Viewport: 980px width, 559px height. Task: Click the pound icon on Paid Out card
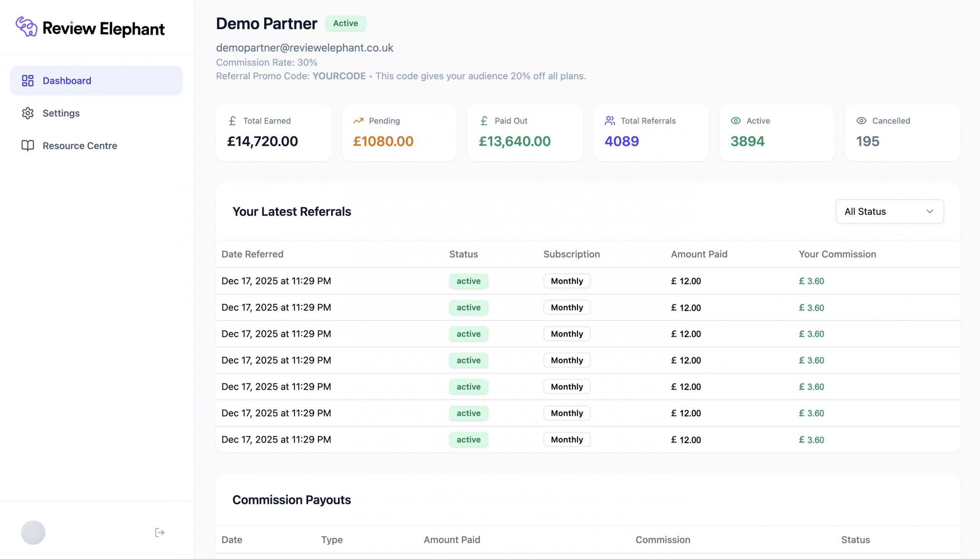(483, 121)
